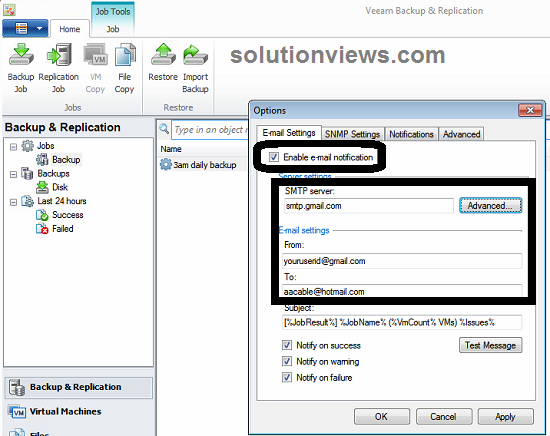Click the search magnifier icon

[x=164, y=128]
